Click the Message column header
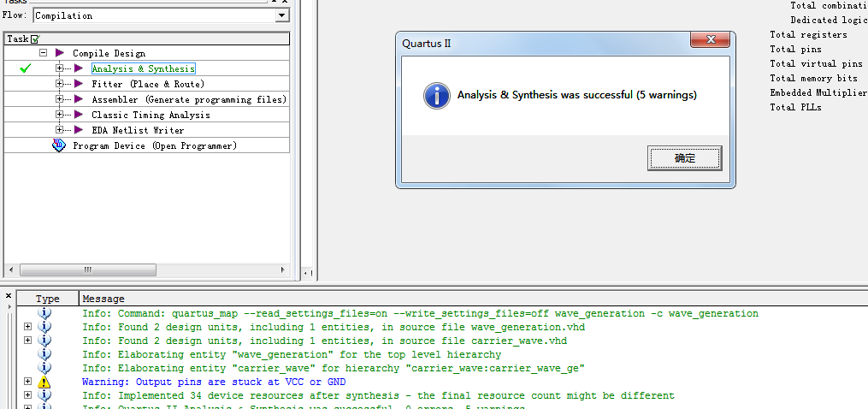 point(103,299)
